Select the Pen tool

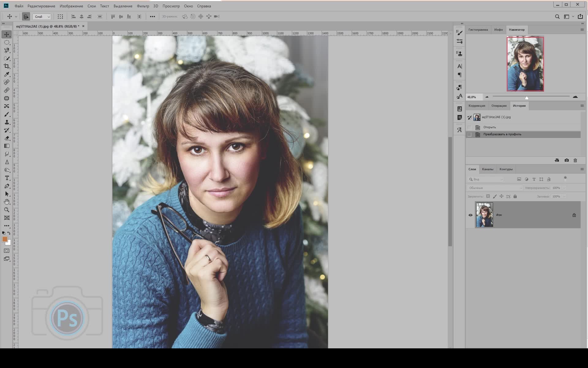[7, 186]
